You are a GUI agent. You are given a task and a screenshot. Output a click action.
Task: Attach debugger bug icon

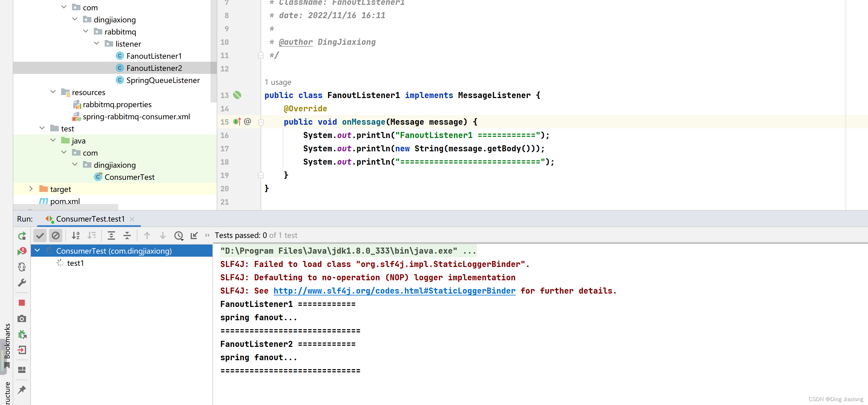click(x=22, y=334)
